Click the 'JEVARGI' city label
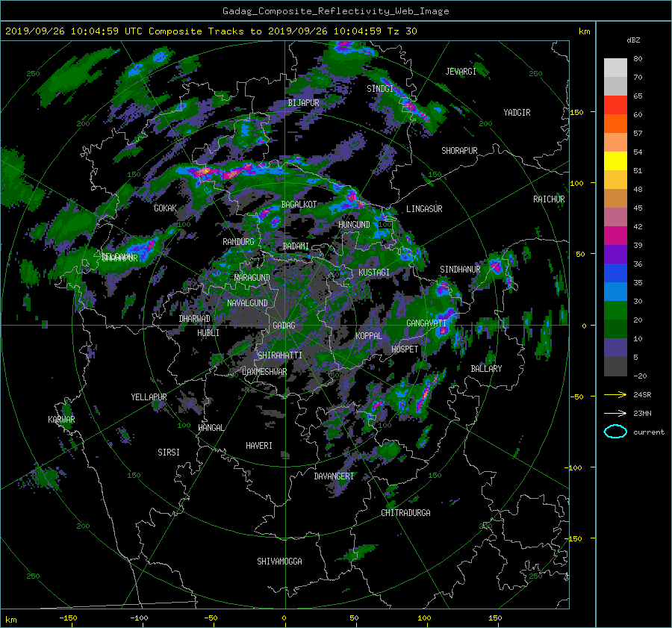This screenshot has width=672, height=628. coord(461,72)
